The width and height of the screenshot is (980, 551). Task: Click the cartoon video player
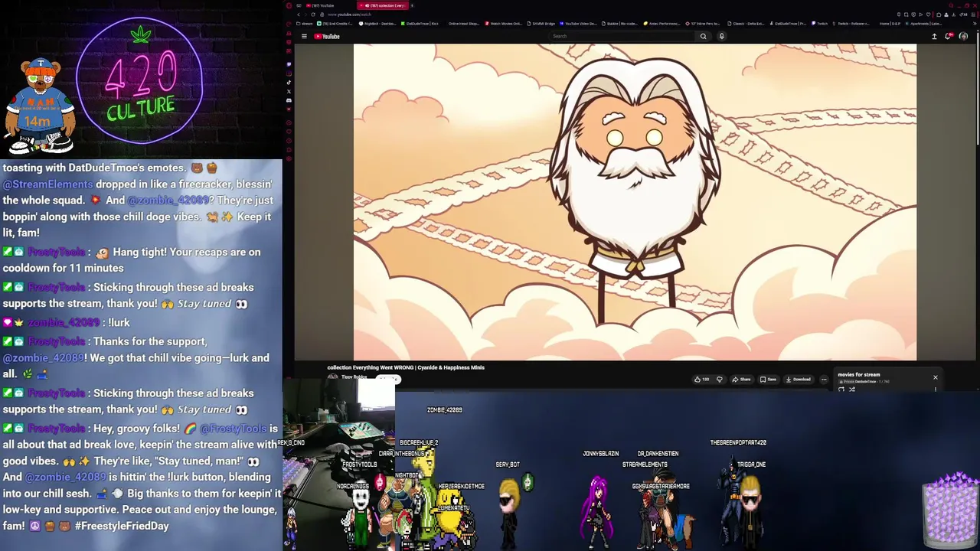tap(635, 202)
